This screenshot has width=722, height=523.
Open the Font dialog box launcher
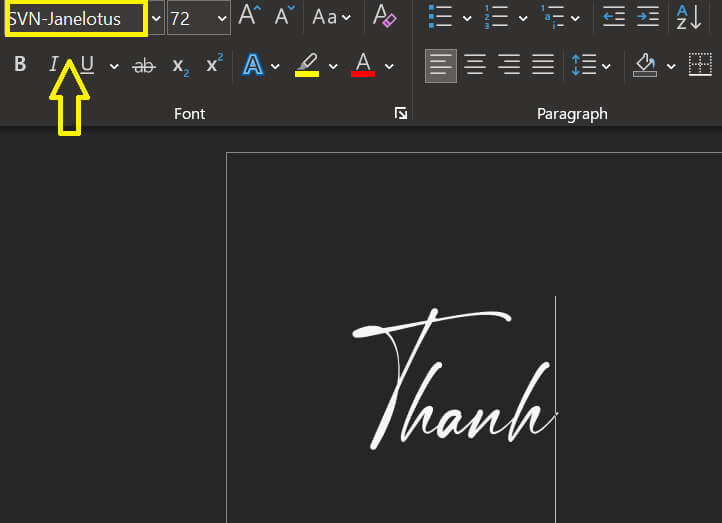click(401, 114)
